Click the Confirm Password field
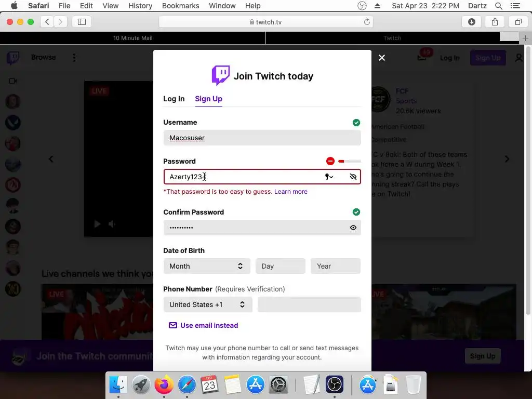Viewport: 532px width, 399px height. click(262, 228)
